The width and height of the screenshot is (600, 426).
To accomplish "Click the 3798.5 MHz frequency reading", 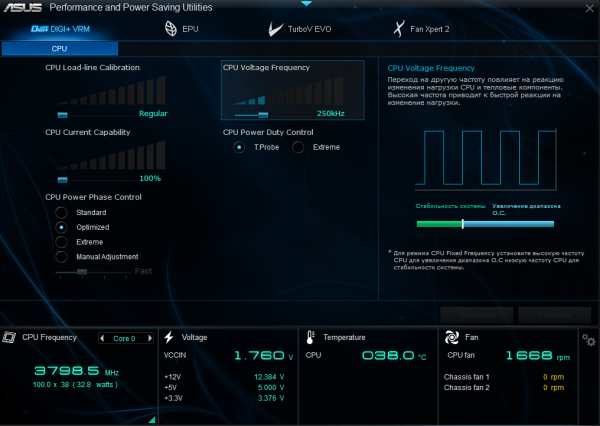I will [x=77, y=371].
